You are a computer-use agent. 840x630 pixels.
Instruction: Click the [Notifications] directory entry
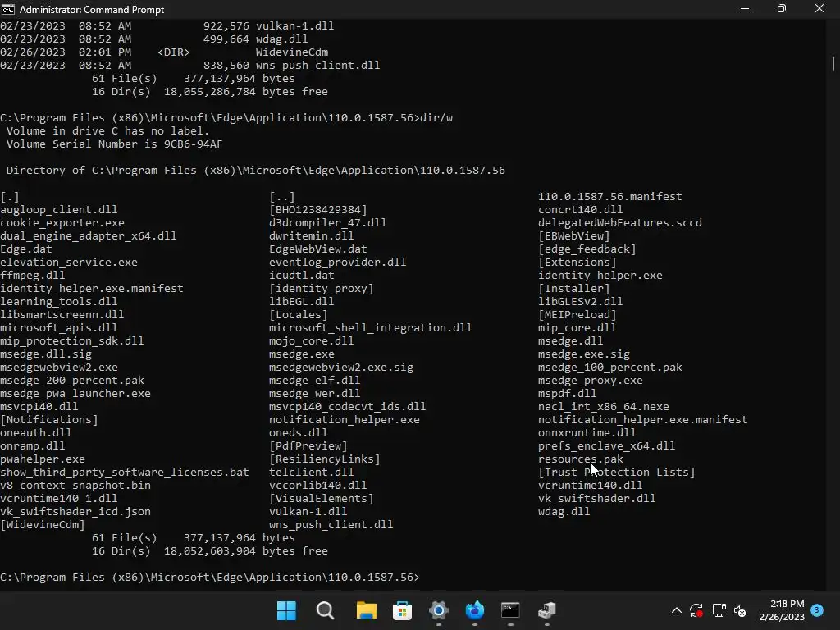coord(49,419)
